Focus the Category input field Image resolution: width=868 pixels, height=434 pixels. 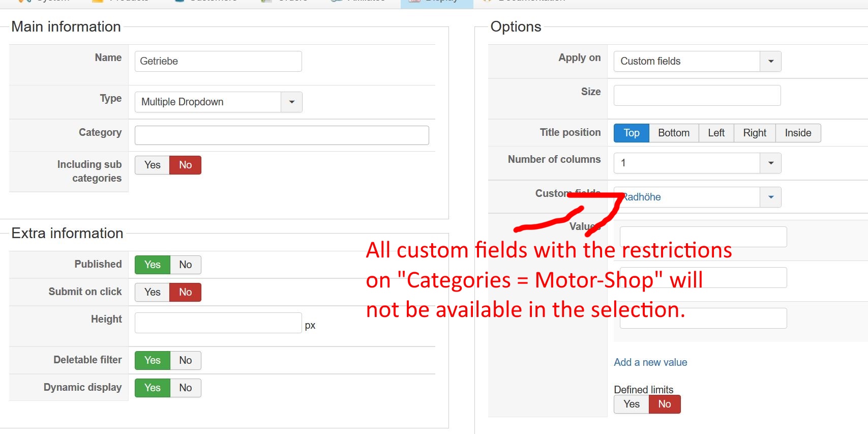[282, 135]
